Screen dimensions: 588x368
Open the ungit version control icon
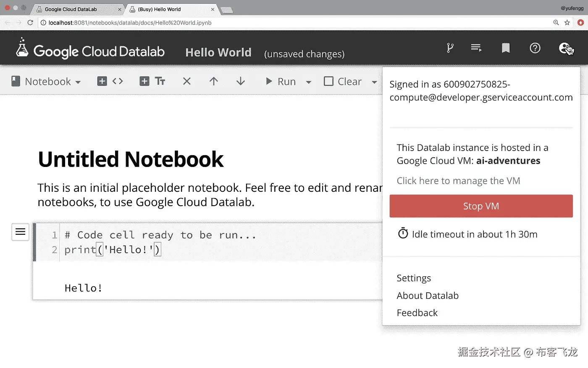(x=450, y=48)
